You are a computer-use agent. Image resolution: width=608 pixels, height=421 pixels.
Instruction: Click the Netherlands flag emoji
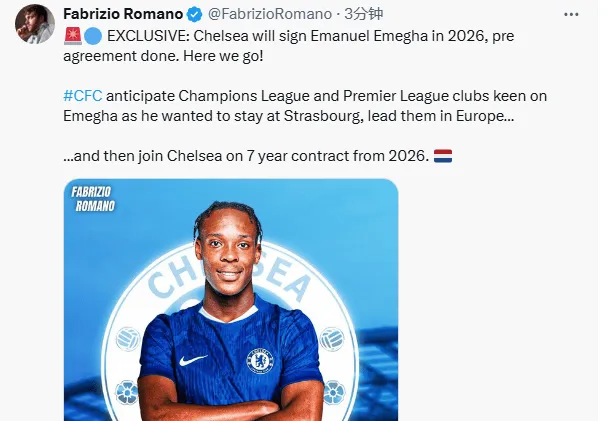point(443,155)
